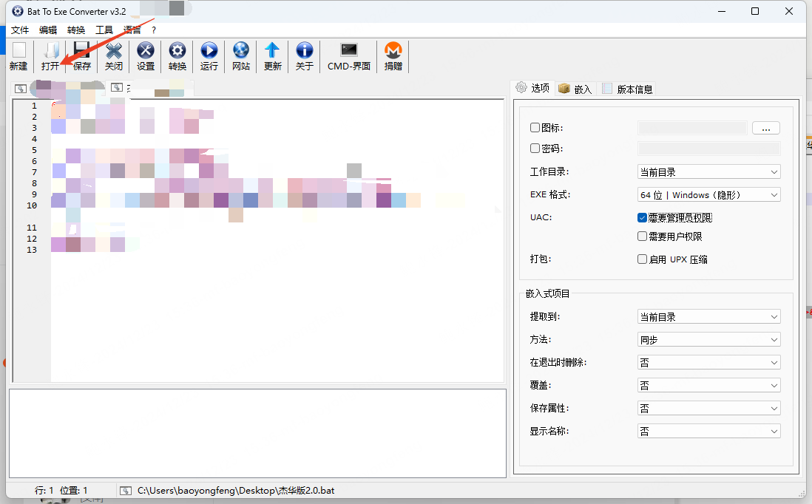The image size is (812, 504).
Task: Open the 方法 dropdown showing 同步
Action: click(x=709, y=340)
